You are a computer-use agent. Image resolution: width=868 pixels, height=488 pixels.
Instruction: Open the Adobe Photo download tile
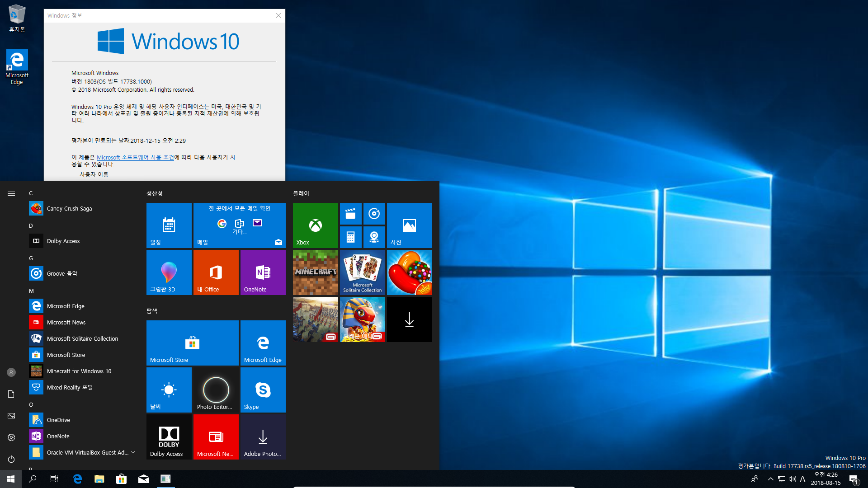point(263,436)
